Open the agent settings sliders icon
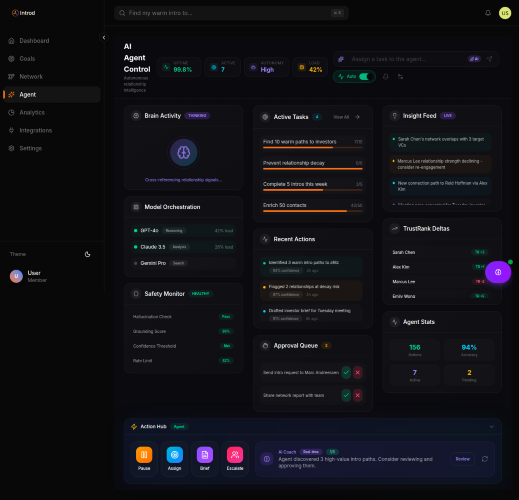The height and width of the screenshot is (500, 519). click(400, 77)
